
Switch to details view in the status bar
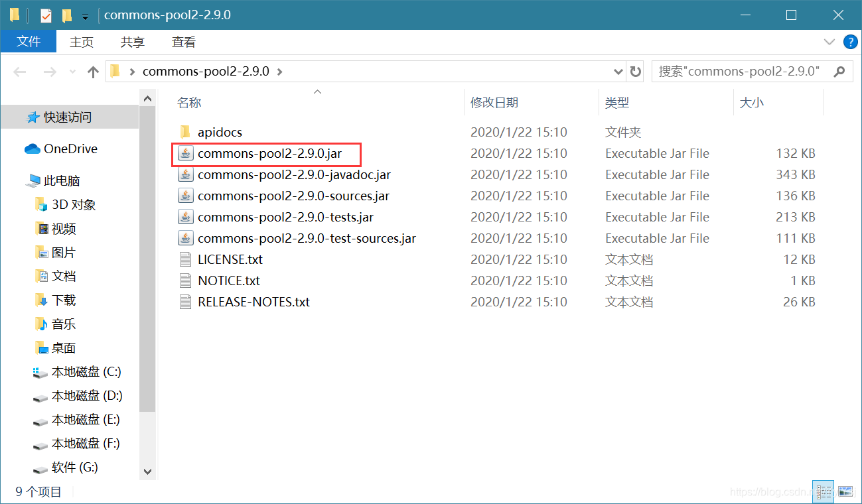coord(823,491)
